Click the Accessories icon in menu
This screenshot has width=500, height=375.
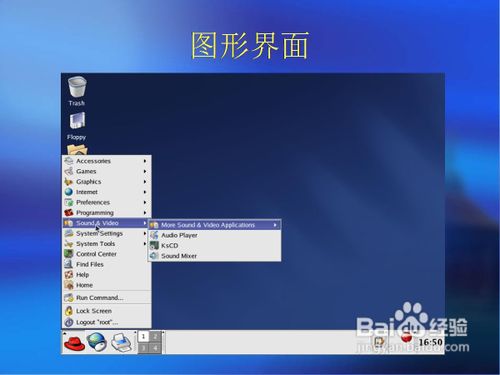69,161
